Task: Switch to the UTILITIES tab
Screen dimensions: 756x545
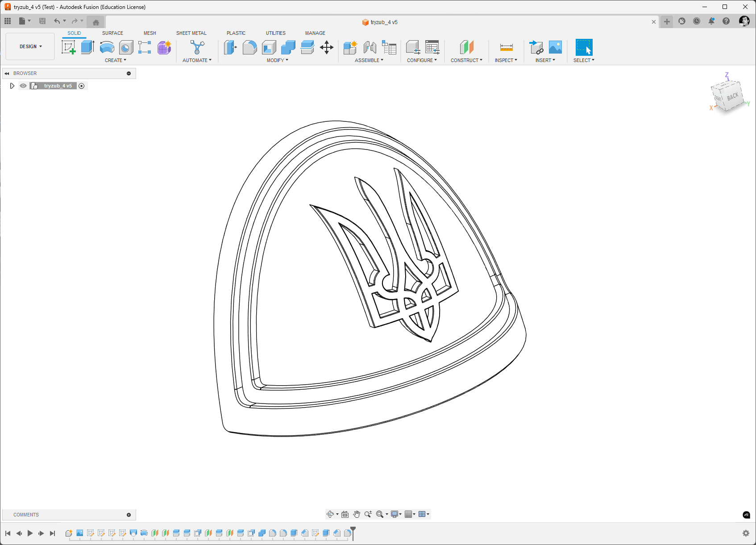Action: coord(276,33)
